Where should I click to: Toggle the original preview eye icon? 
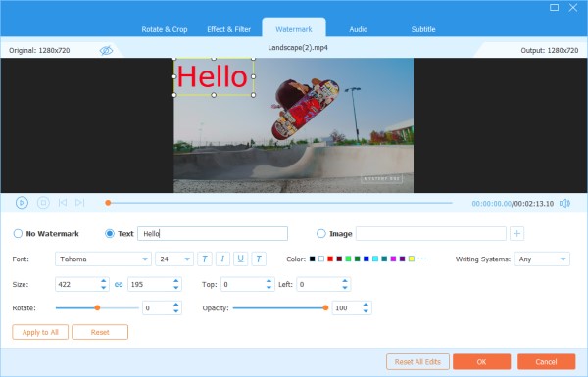106,50
